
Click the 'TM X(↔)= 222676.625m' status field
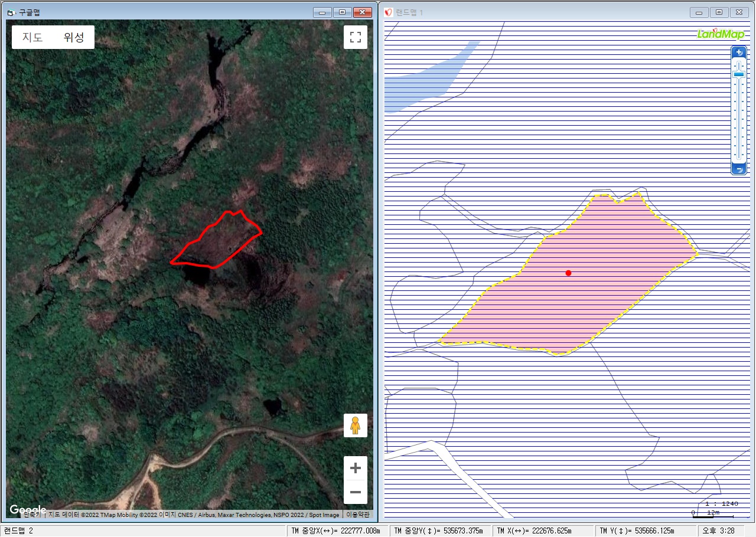(x=543, y=531)
